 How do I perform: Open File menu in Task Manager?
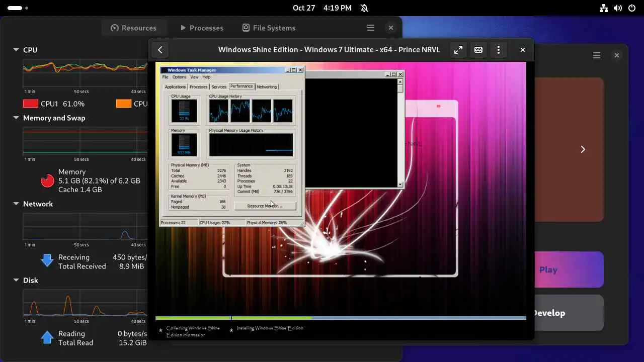[x=165, y=77]
